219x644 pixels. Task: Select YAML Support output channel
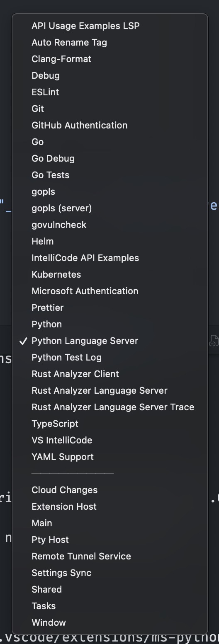pyautogui.click(x=110, y=457)
